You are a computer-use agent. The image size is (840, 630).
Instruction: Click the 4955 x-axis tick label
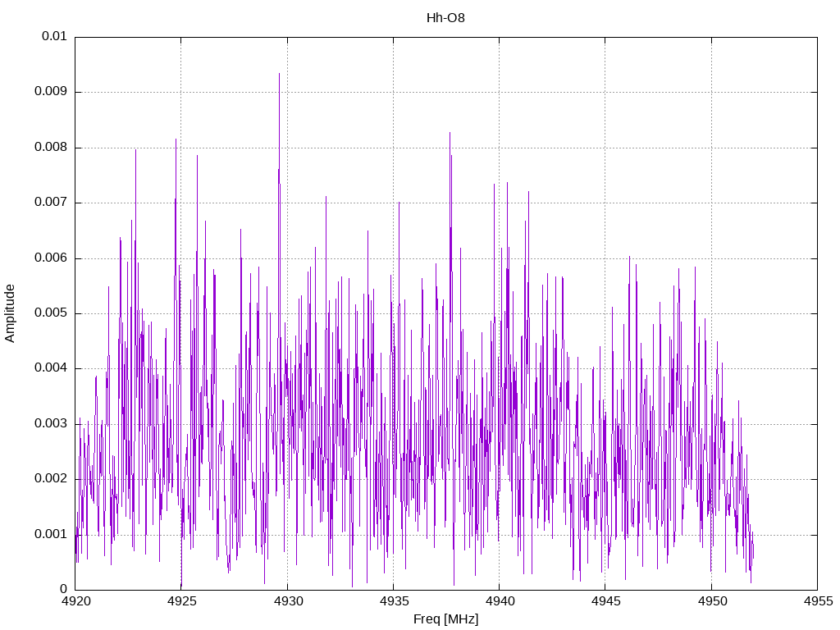[818, 601]
